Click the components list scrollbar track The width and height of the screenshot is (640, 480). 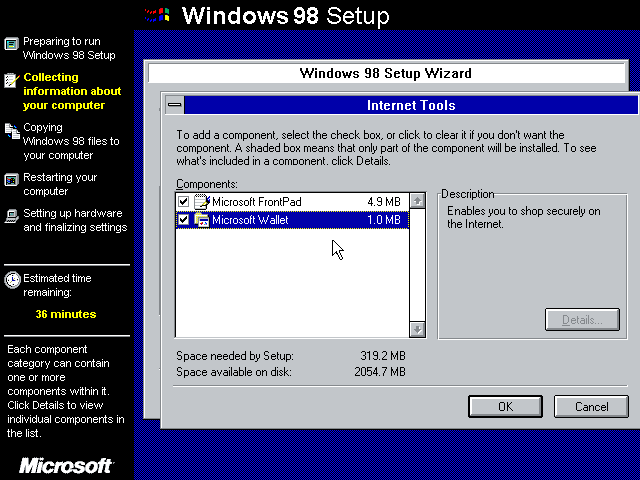417,265
